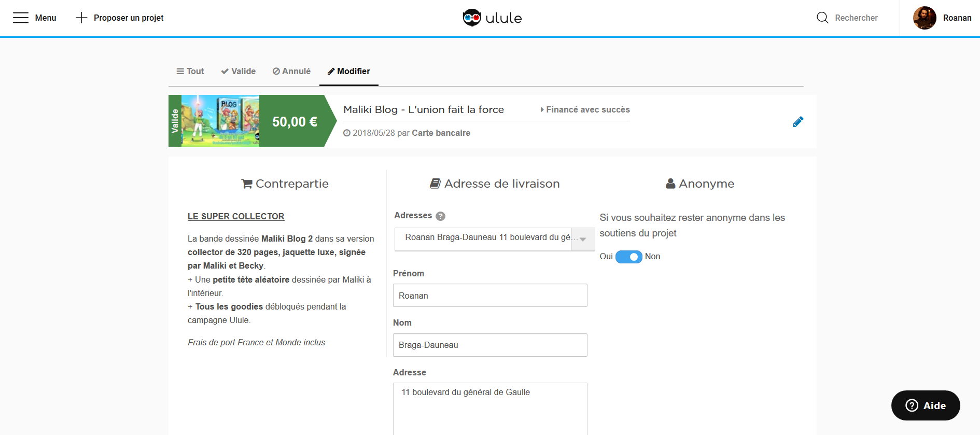The height and width of the screenshot is (435, 980).
Task: Toggle the anonymous Oui/Non switch
Action: coord(628,257)
